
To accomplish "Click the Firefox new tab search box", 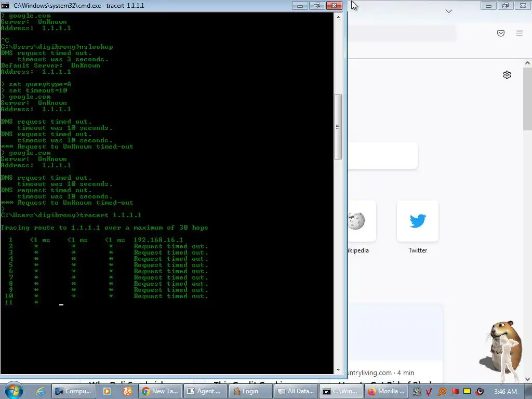I will click(x=382, y=155).
